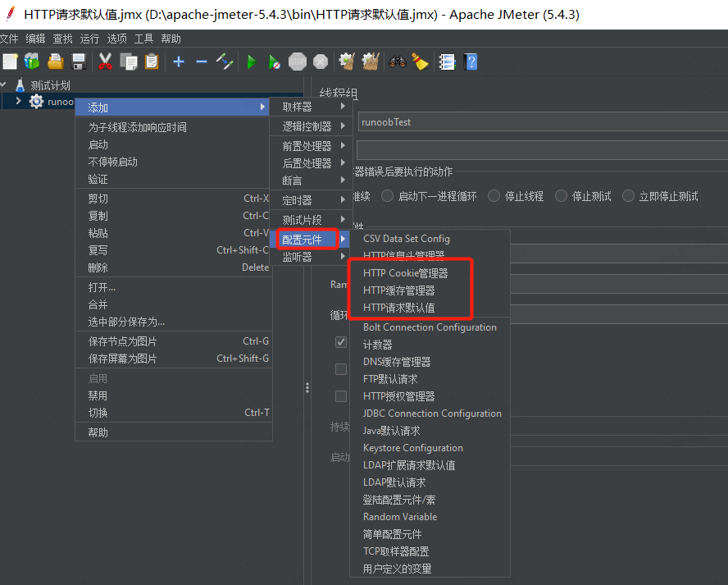Click the name field containing runoobTest
The width and height of the screenshot is (728, 585).
543,122
